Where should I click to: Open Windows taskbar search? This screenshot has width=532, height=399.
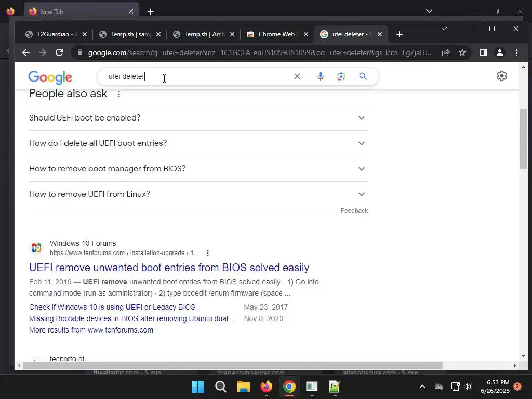[x=220, y=387]
